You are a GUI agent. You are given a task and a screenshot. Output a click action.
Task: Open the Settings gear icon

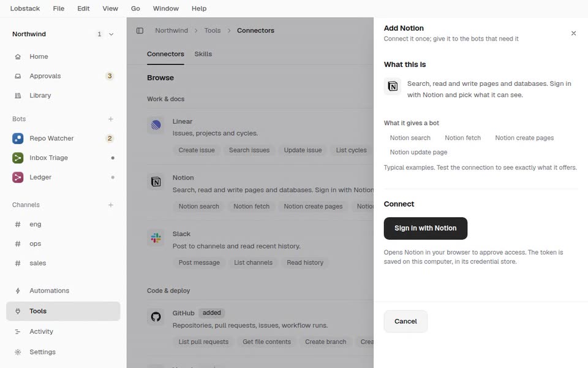click(18, 352)
